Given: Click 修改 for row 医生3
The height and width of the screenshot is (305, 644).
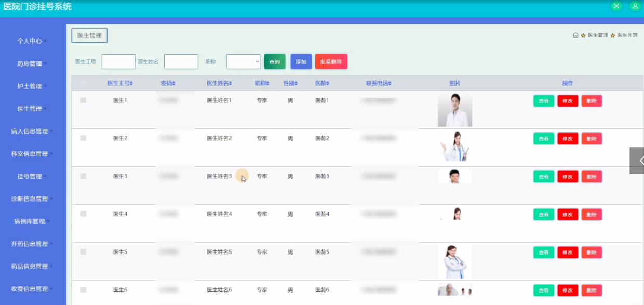Looking at the screenshot, I should [x=568, y=177].
